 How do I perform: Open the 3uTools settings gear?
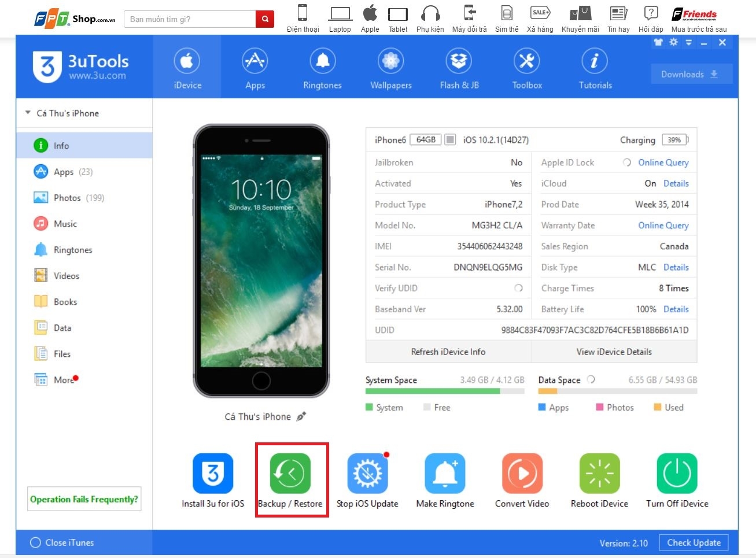coord(673,42)
